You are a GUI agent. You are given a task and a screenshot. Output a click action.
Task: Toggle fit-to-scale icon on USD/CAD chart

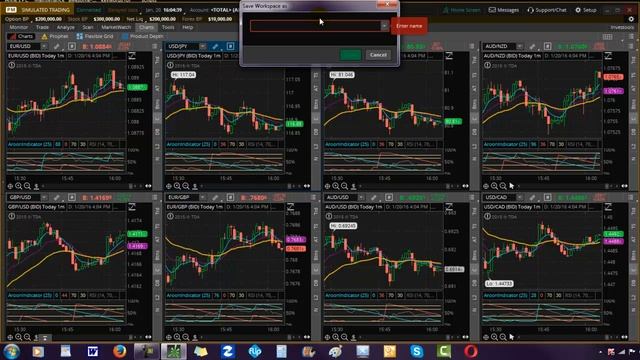(x=608, y=207)
